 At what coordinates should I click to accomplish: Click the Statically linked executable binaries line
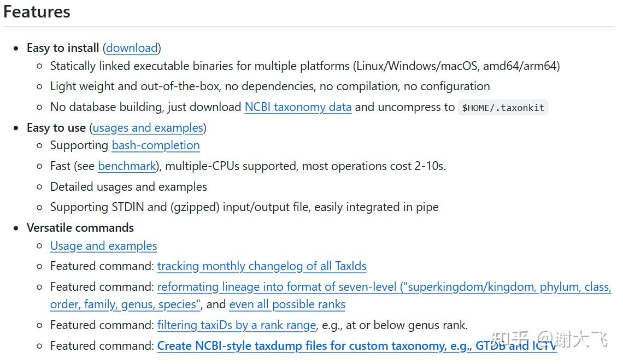tap(304, 66)
